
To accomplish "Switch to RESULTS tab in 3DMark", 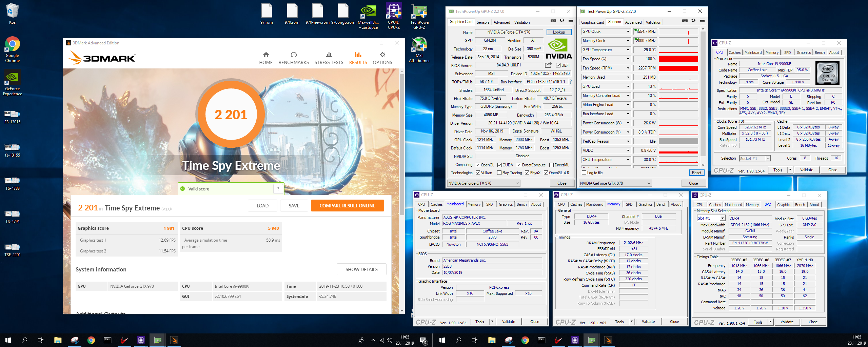I will [x=358, y=58].
